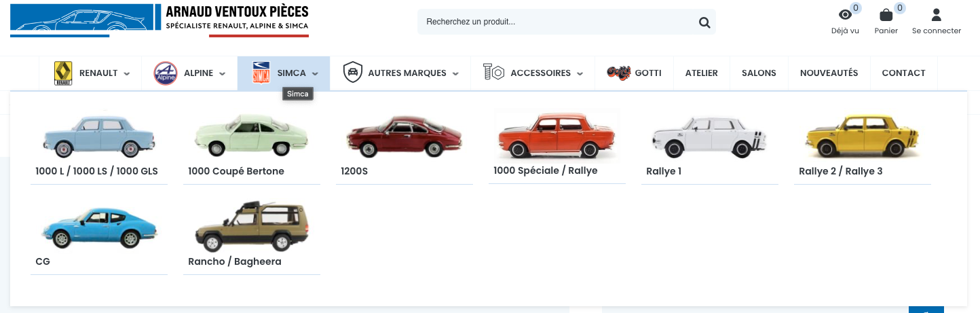Select the tan Rancho car thumbnail
Image resolution: width=980 pixels, height=313 pixels.
(x=252, y=227)
